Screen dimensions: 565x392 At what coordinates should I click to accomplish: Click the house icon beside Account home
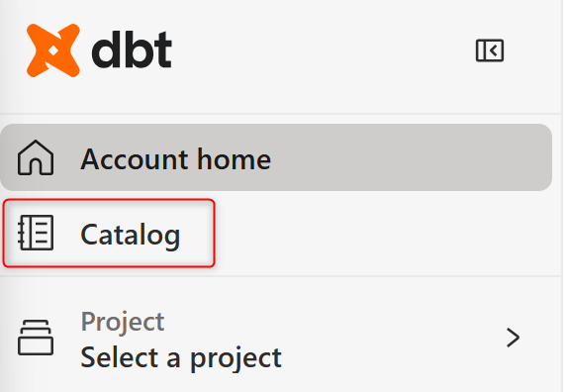36,157
